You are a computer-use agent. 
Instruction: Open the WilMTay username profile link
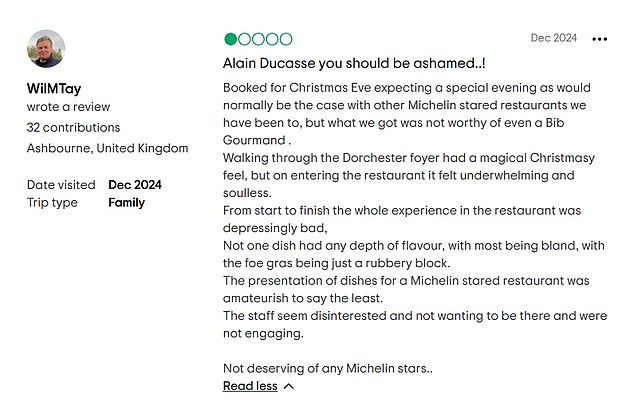(54, 88)
